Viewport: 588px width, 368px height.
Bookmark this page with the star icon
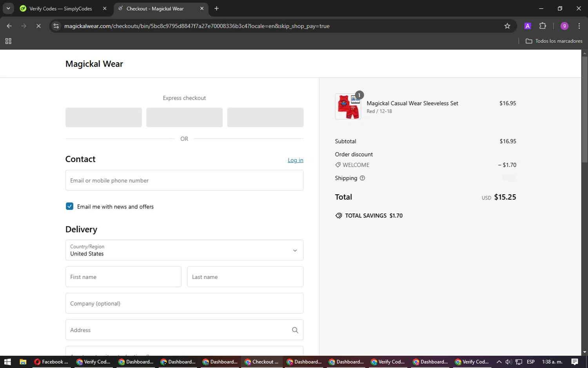pyautogui.click(x=507, y=26)
